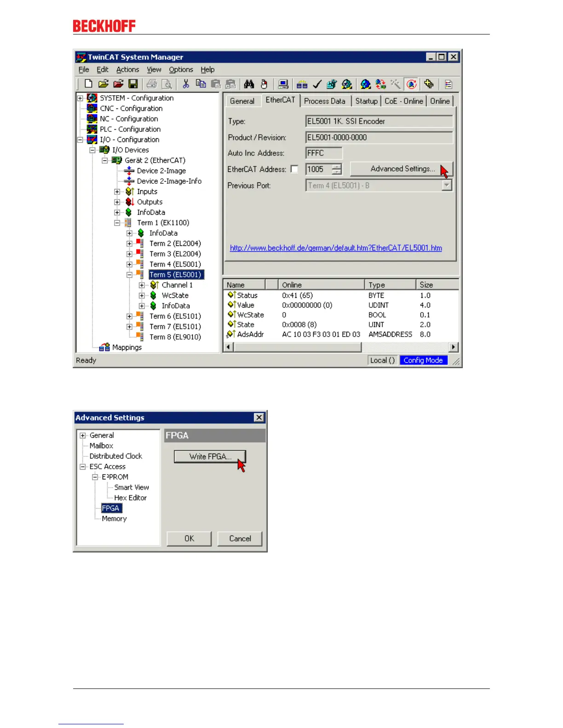563x728 pixels.
Task: Switch to the CoE - Online tab
Action: coord(404,101)
